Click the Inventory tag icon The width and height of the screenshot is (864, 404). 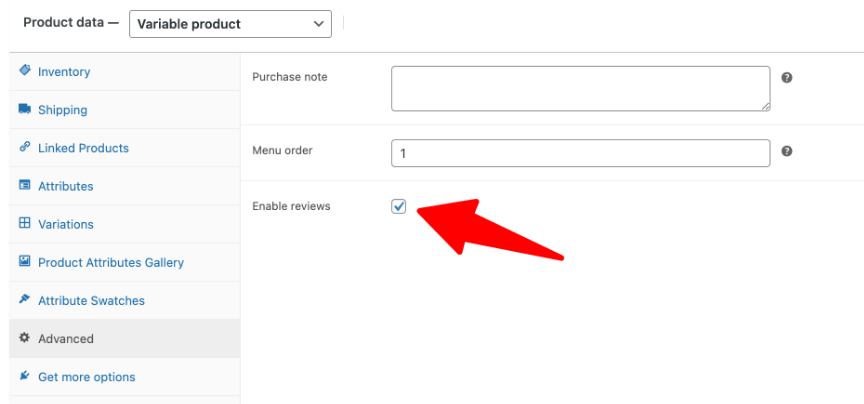coord(25,71)
